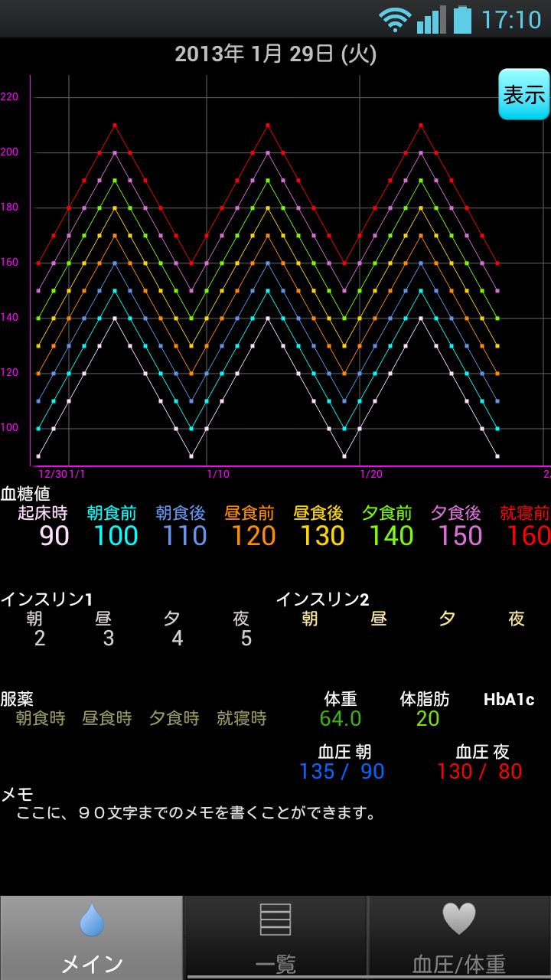Tap the 1/10 date axis label

pyautogui.click(x=218, y=474)
